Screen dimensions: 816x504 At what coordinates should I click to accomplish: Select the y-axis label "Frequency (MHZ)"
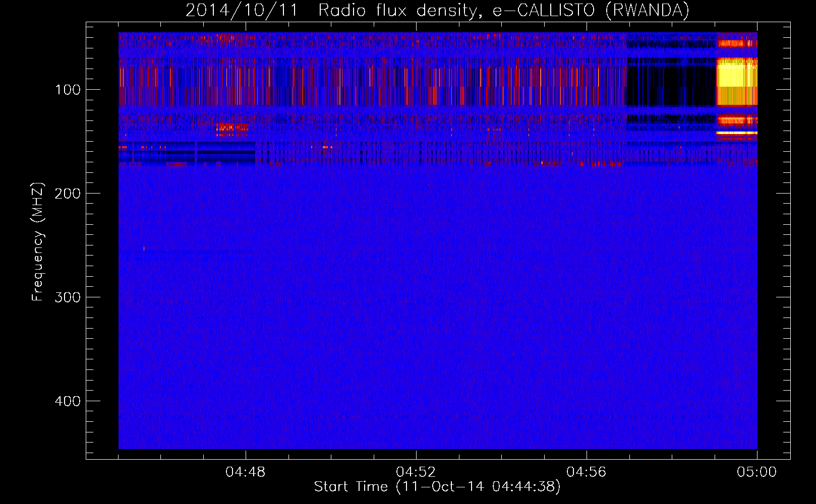click(38, 242)
